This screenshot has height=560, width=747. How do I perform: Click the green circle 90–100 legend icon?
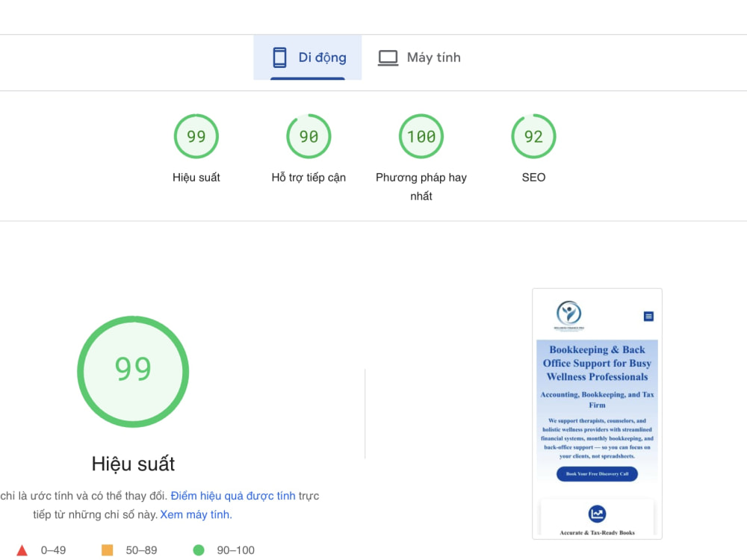(199, 550)
